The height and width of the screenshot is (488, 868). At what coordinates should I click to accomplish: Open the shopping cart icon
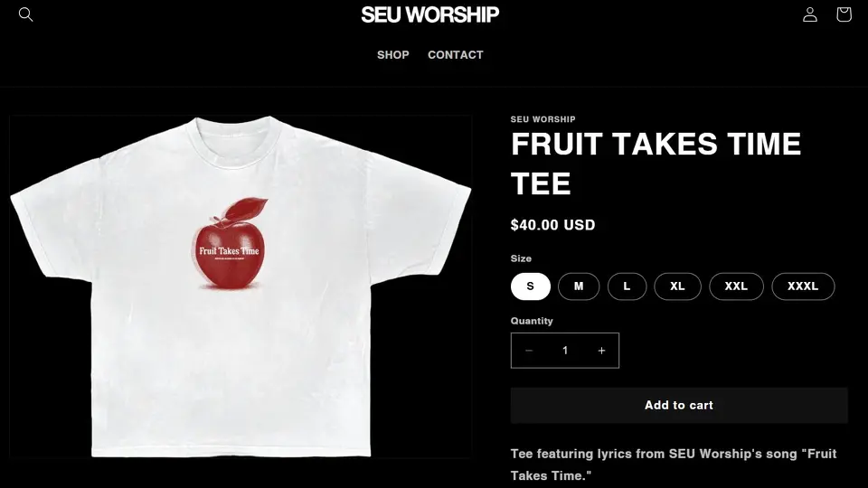tap(844, 14)
